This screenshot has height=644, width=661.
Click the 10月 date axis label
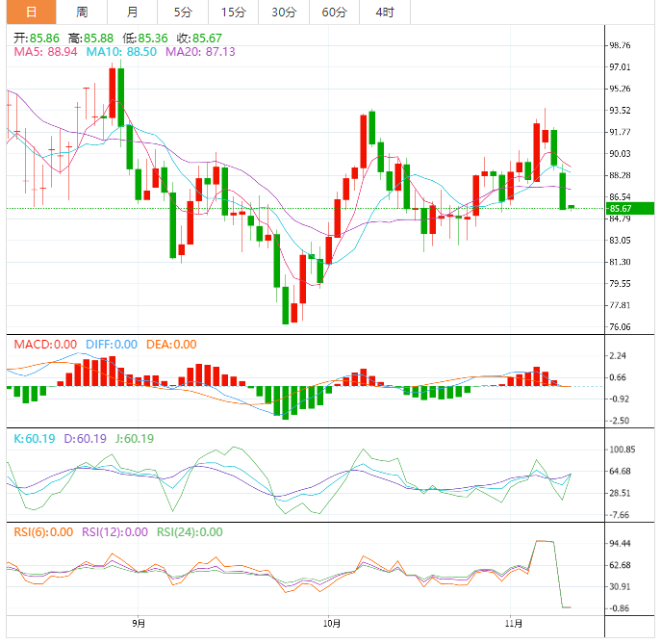point(332,624)
